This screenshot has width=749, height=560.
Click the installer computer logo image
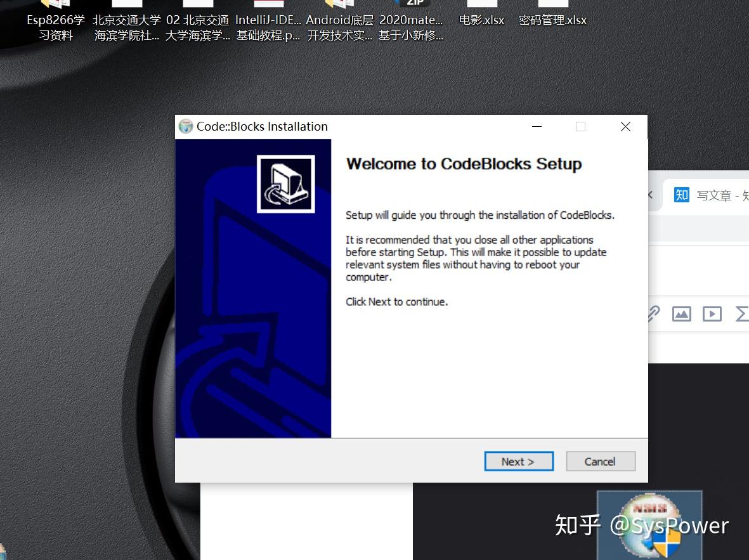(x=285, y=184)
